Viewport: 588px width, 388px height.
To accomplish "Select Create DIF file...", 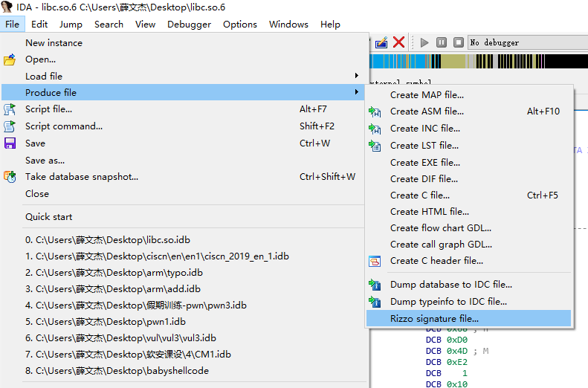I will (x=468, y=179).
